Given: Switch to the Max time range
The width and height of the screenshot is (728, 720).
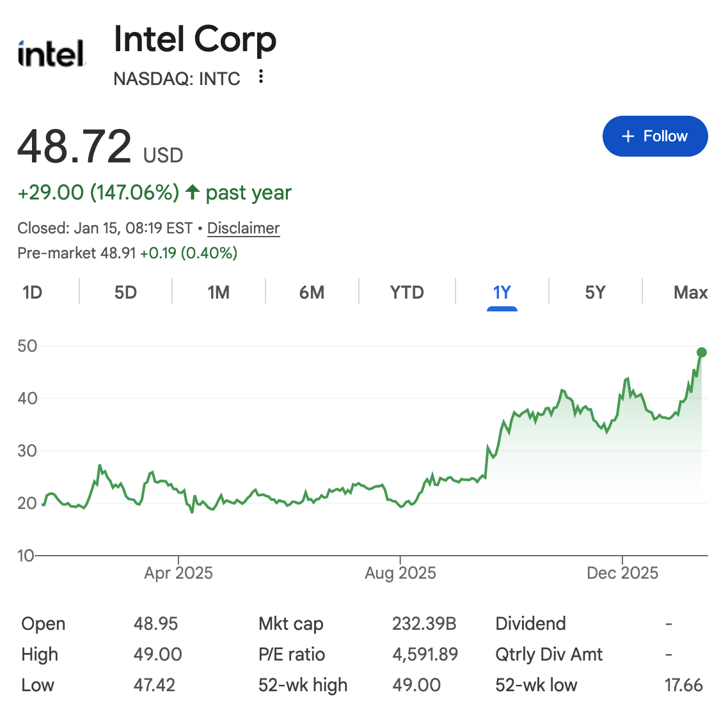Looking at the screenshot, I should [690, 292].
